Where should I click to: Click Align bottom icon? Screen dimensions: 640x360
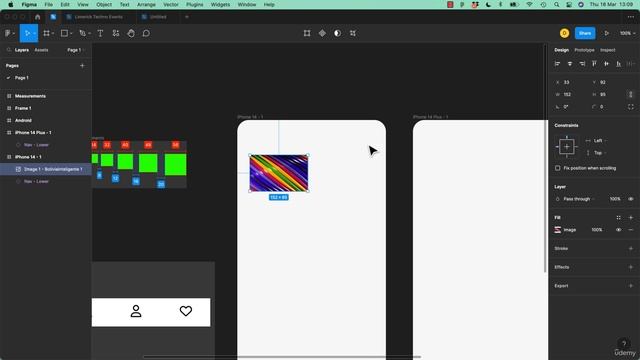click(x=619, y=64)
